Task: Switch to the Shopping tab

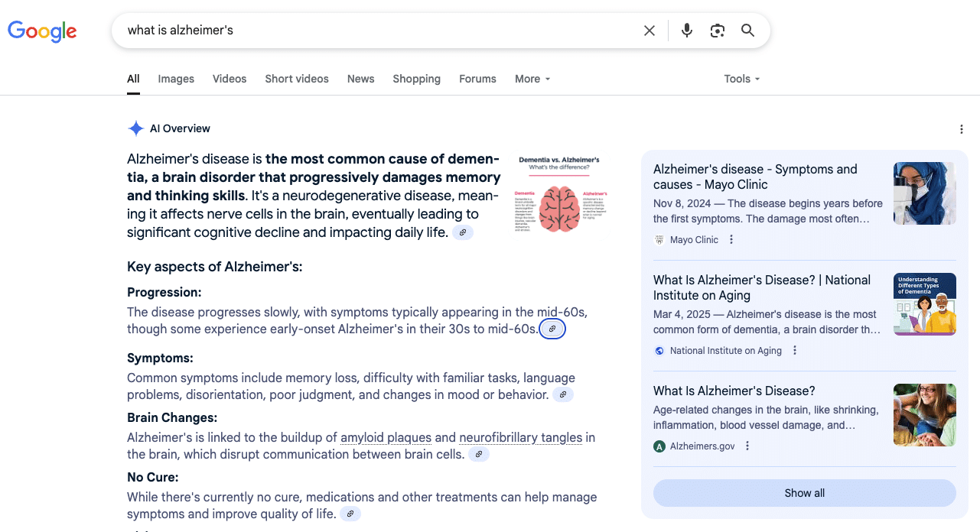Action: coord(417,79)
